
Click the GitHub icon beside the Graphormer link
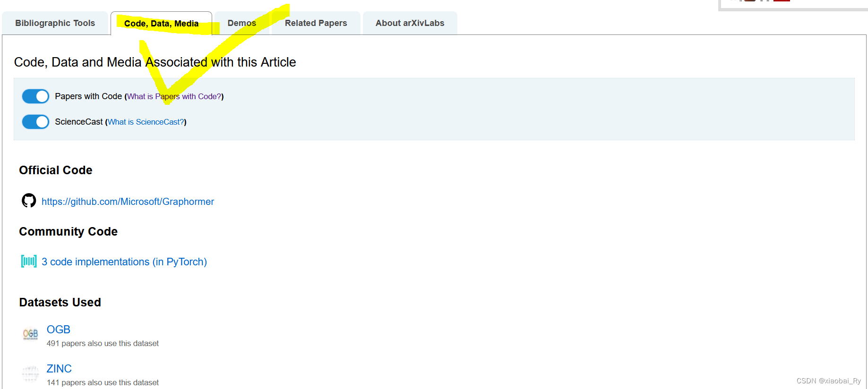29,201
